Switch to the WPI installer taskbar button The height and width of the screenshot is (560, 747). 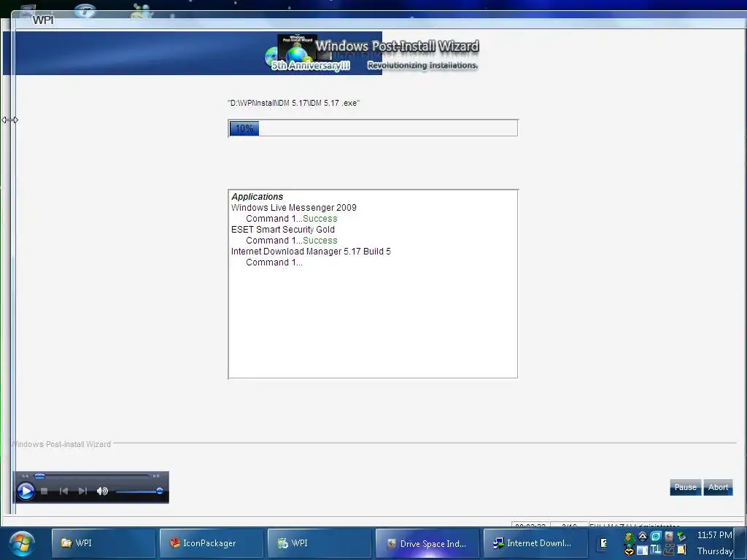point(320,542)
